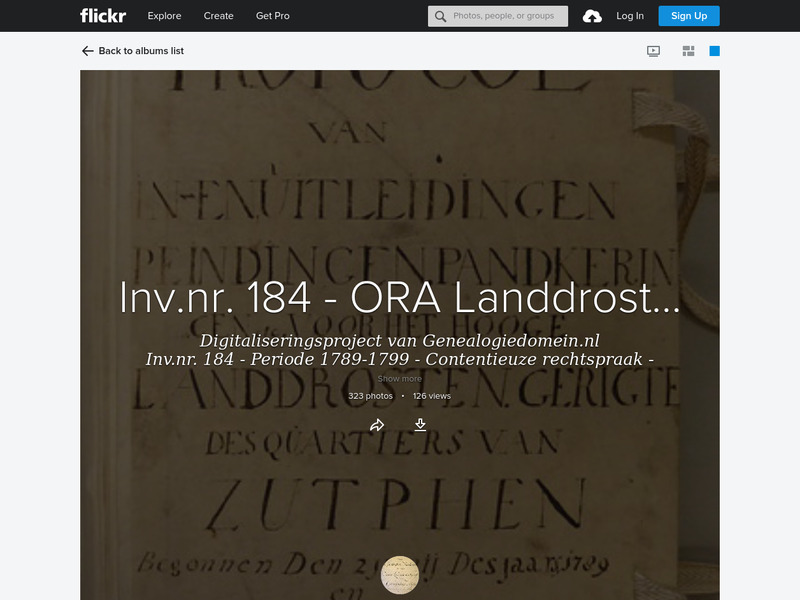The height and width of the screenshot is (600, 800).
Task: Select Get Pro in the navigation bar
Action: pos(271,15)
